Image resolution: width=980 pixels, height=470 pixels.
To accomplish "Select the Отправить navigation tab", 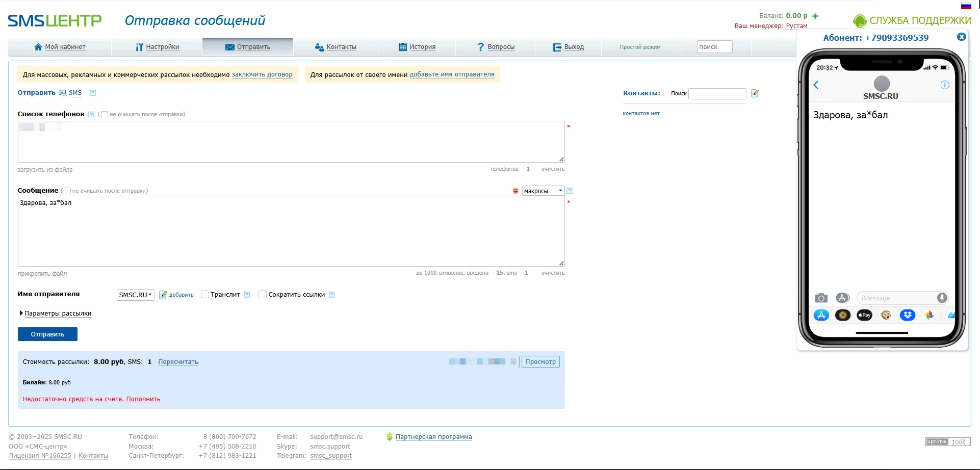I will tap(248, 47).
